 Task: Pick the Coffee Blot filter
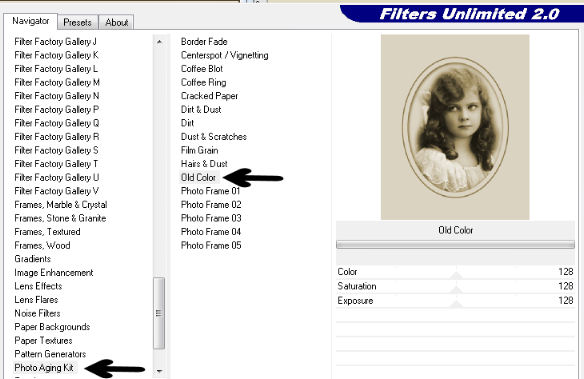pos(202,69)
